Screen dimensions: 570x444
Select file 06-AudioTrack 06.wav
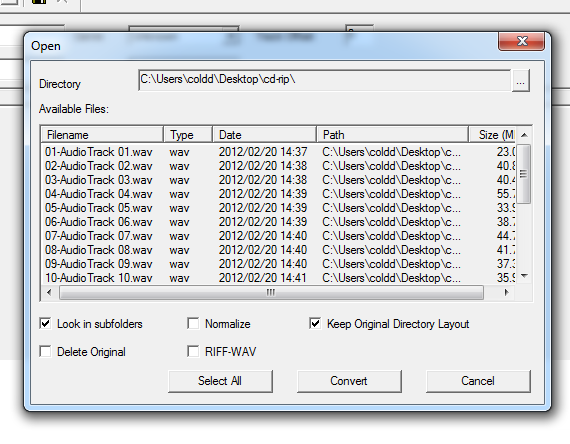tap(99, 222)
